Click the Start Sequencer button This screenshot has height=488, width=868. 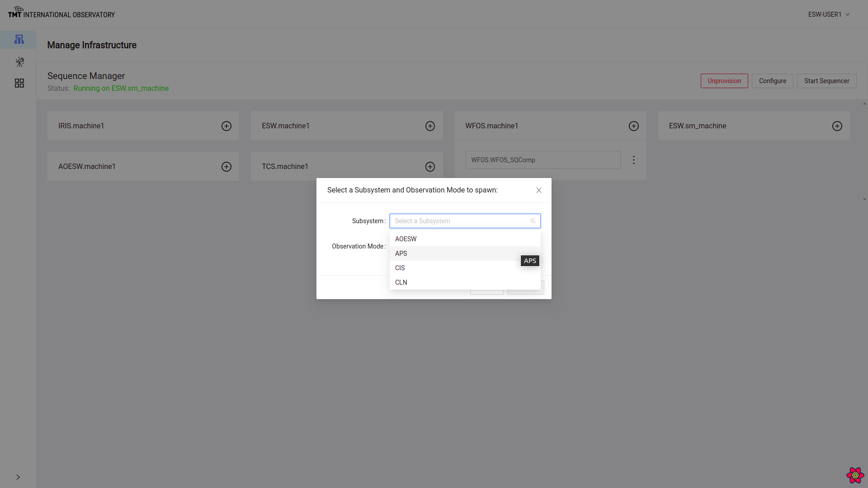826,81
